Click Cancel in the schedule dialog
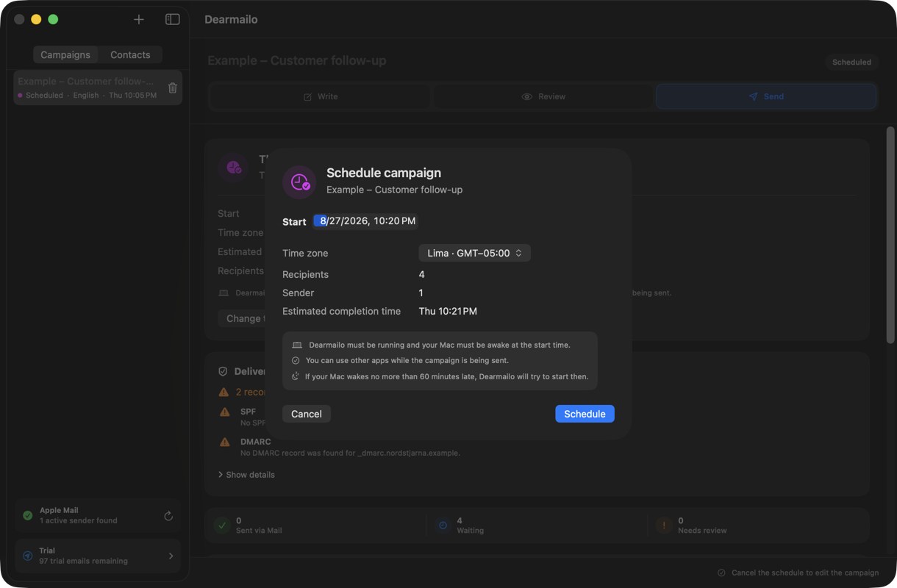The width and height of the screenshot is (897, 588). tap(307, 414)
